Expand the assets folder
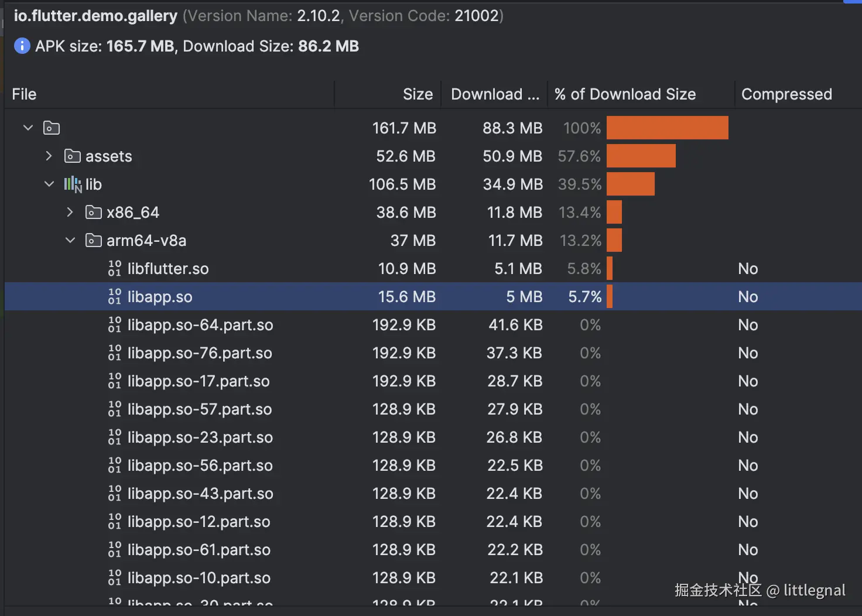The image size is (862, 616). click(x=49, y=156)
